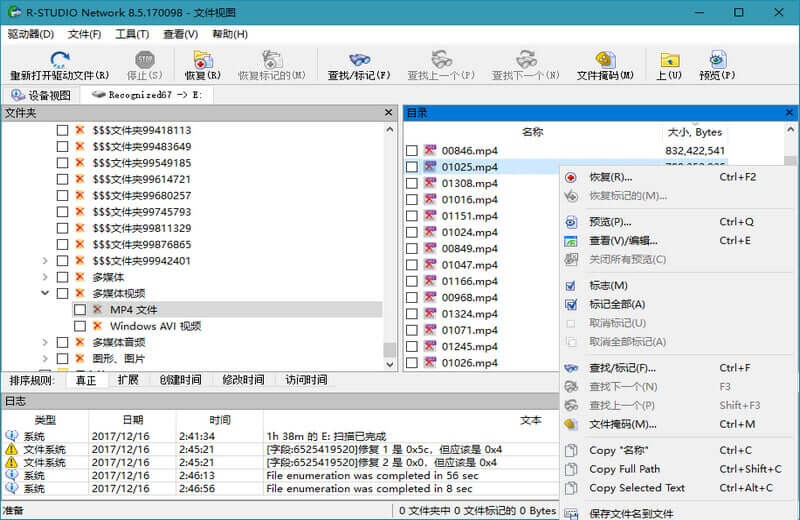Tick the MP4 文件 folder checkbox
This screenshot has width=800, height=520.
click(x=80, y=310)
